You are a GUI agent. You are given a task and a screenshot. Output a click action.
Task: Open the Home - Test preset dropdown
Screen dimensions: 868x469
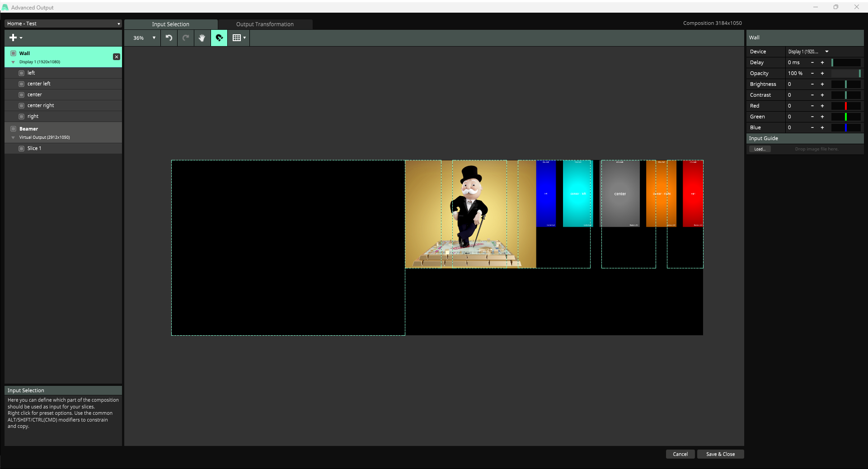pos(63,23)
